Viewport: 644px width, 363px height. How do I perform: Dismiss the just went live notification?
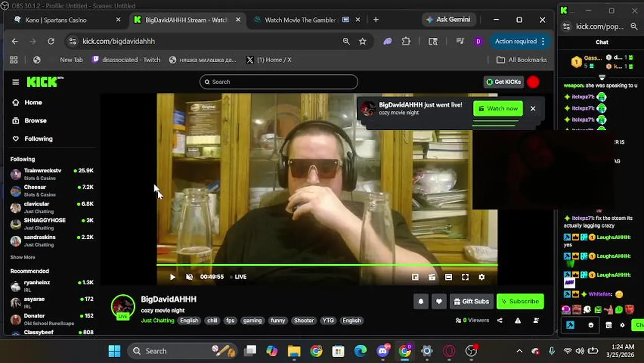click(x=533, y=108)
